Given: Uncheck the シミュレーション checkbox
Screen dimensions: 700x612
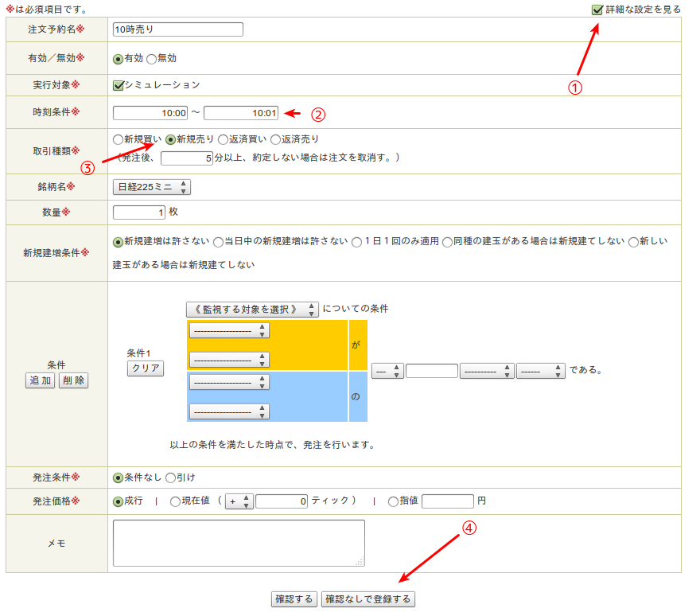Looking at the screenshot, I should (119, 85).
